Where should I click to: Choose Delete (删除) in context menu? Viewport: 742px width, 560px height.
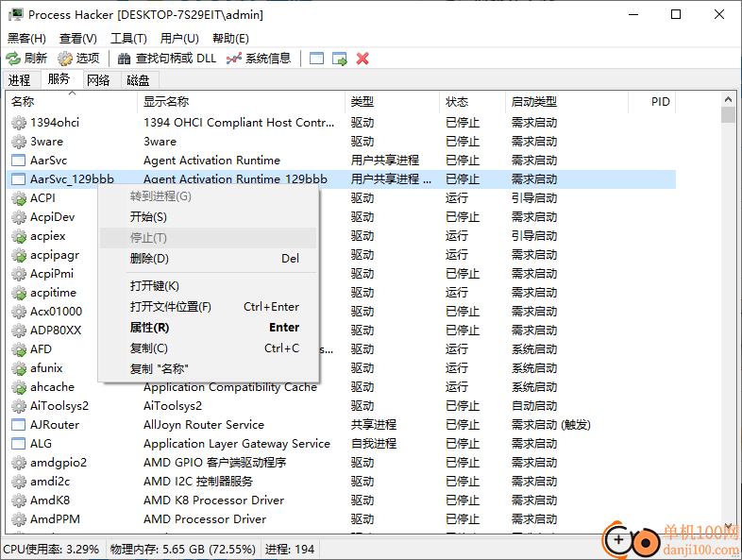pos(209,259)
